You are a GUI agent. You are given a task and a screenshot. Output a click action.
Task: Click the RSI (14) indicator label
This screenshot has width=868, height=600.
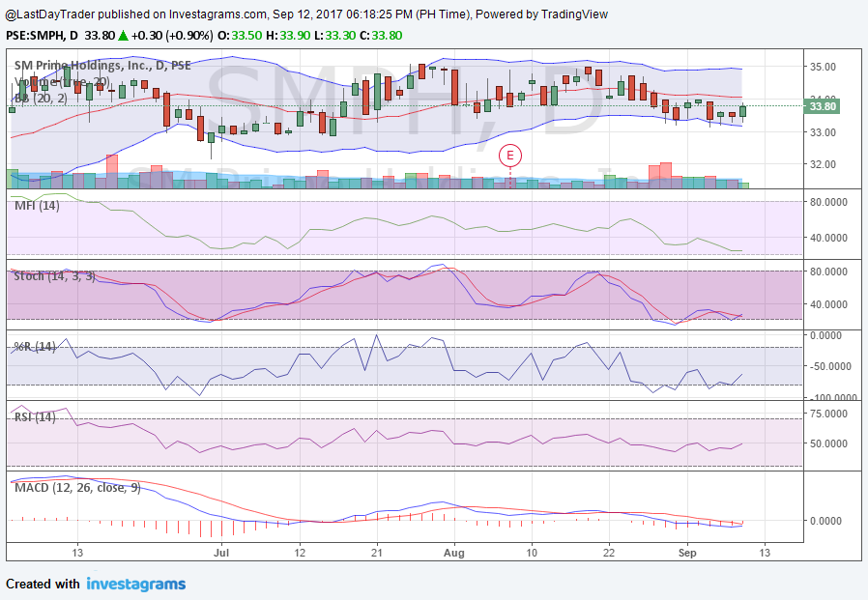click(x=35, y=416)
